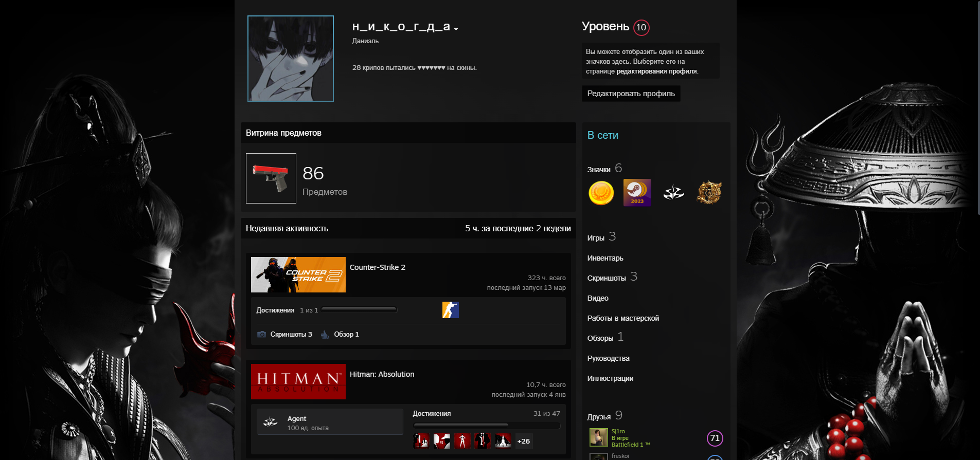
Task: Open the Руководства section
Action: (x=608, y=358)
